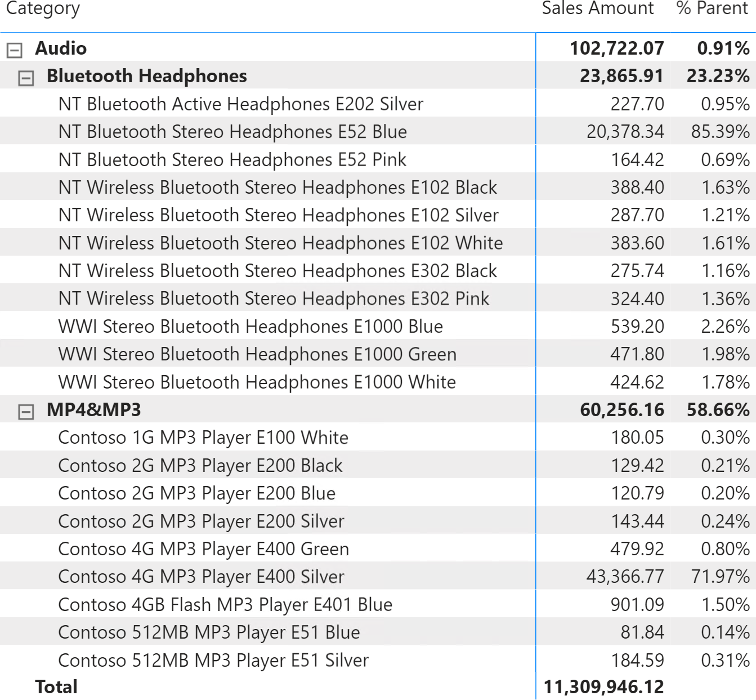Image resolution: width=756 pixels, height=700 pixels.
Task: Click the grand total 11,309,946.12
Action: (x=604, y=687)
